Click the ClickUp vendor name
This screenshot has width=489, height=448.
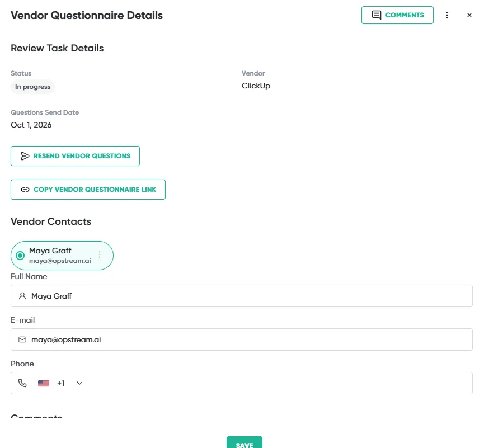pyautogui.click(x=256, y=86)
